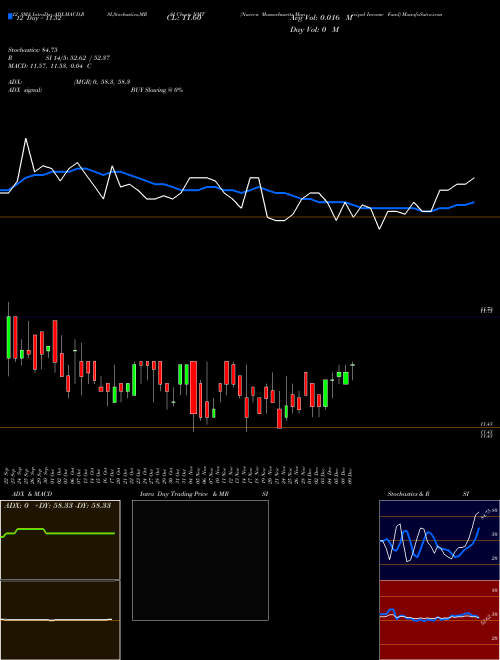Click the 'BUY Slowing @ 0%' signal text
This screenshot has width=500, height=660.
click(157, 90)
